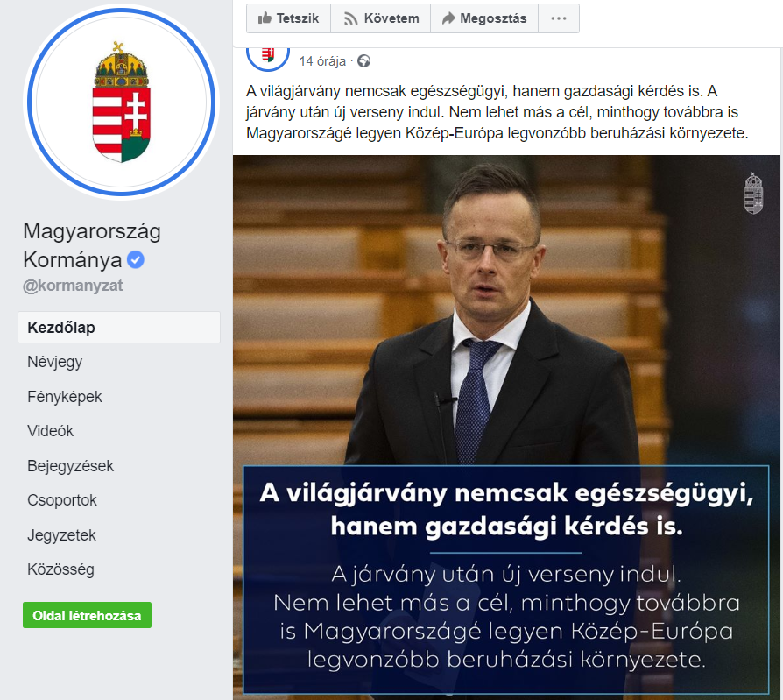
Task: Open the Bejegyzések section
Action: point(70,466)
